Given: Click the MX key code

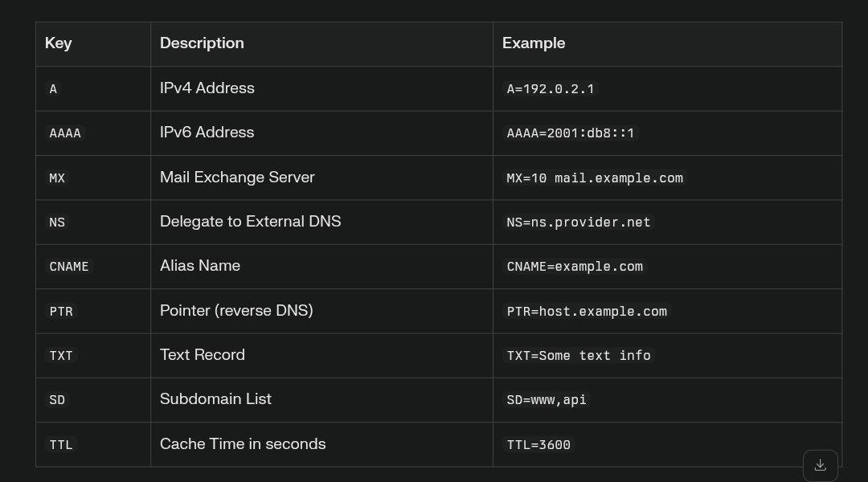Looking at the screenshot, I should [57, 178].
